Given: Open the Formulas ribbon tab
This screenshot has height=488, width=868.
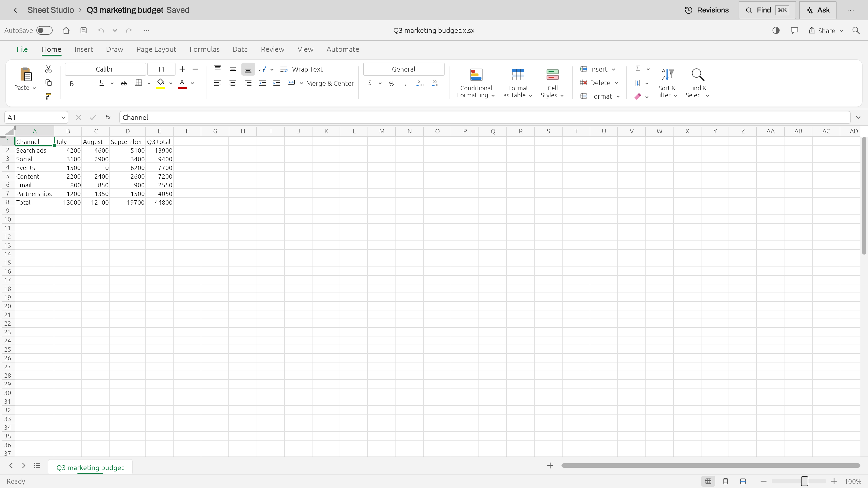Looking at the screenshot, I should pos(204,49).
